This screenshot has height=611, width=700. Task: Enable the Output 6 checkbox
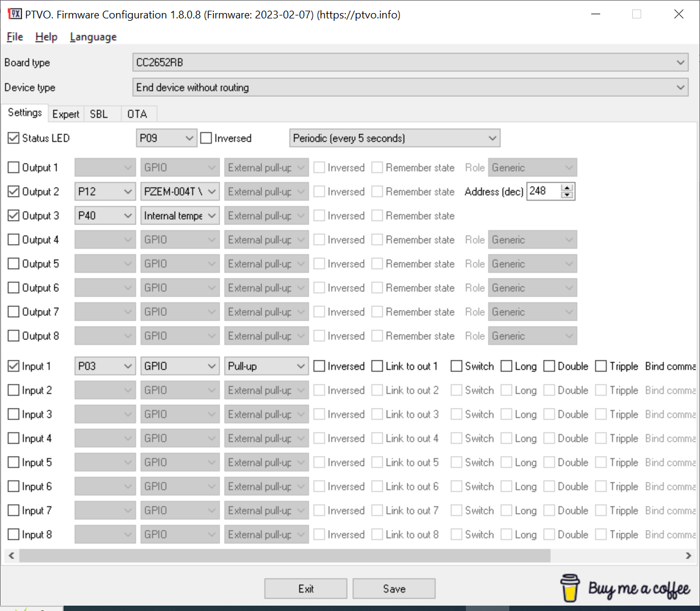(x=14, y=288)
